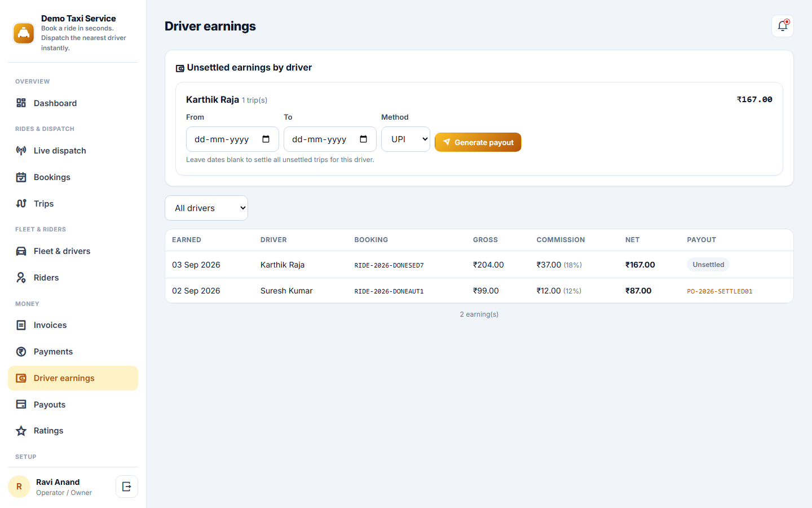
Task: Open Live dispatch menu item
Action: coord(73,150)
